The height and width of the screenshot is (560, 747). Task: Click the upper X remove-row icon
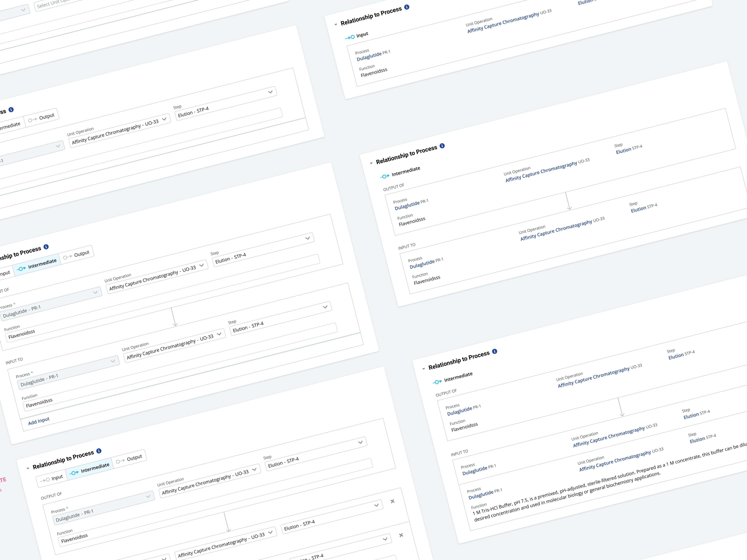392,501
